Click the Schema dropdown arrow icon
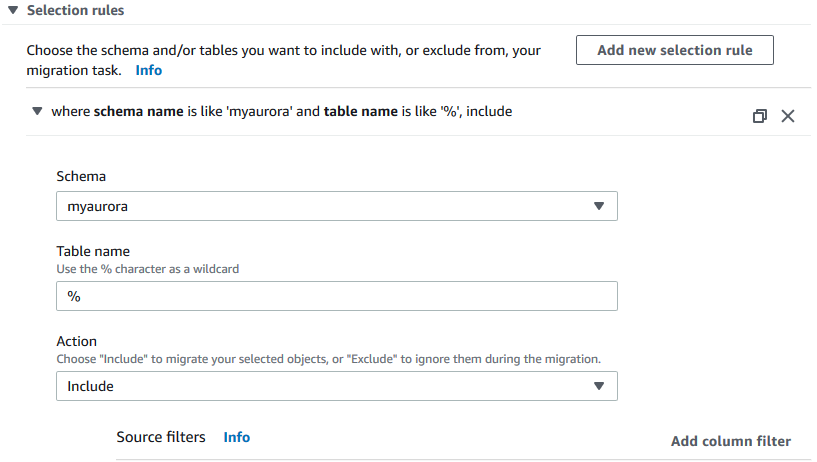 599,206
